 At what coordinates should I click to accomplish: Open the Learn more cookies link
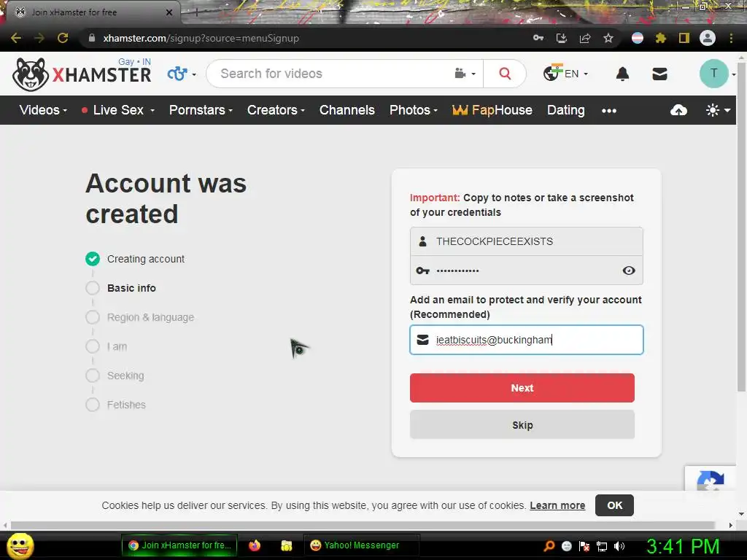557,505
